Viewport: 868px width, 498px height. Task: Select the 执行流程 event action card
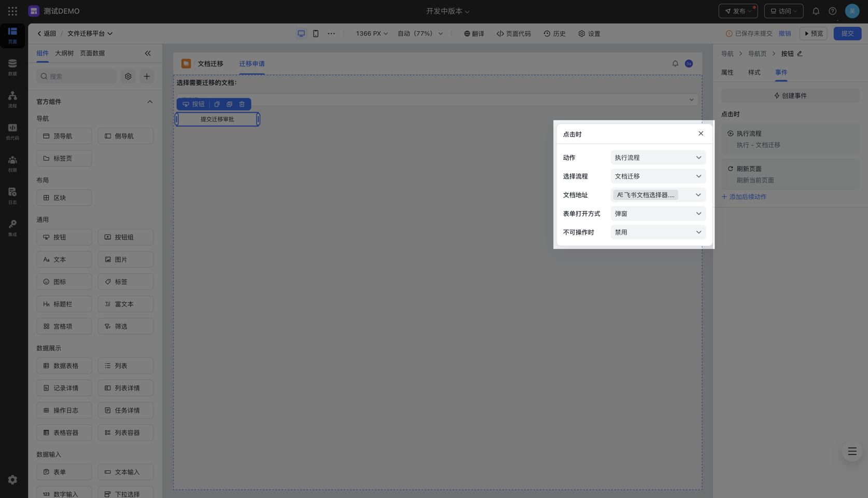[x=790, y=139]
